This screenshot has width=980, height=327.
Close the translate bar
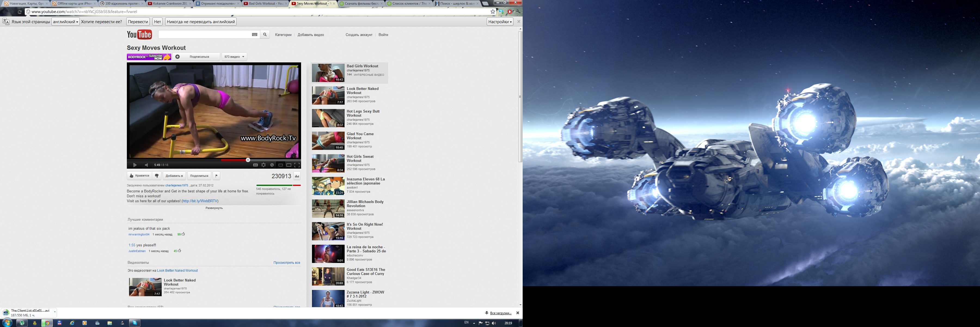519,22
